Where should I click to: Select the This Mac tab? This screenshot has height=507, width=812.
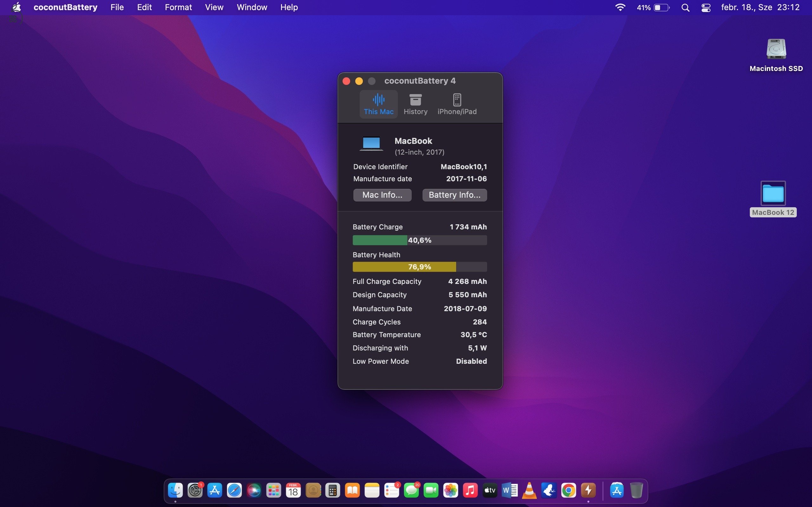tap(378, 104)
